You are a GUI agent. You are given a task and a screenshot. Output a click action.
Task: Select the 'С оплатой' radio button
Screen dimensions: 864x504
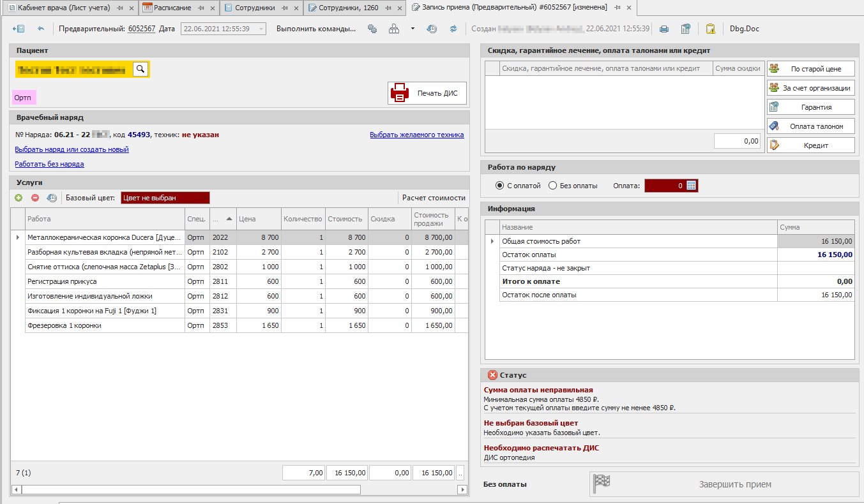click(x=500, y=186)
